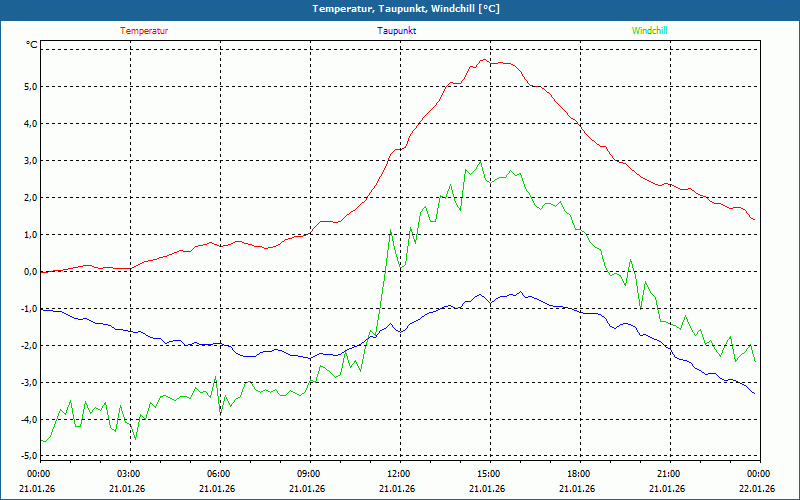Click the blue Taupunkt legend label
This screenshot has width=800, height=500.
[397, 31]
